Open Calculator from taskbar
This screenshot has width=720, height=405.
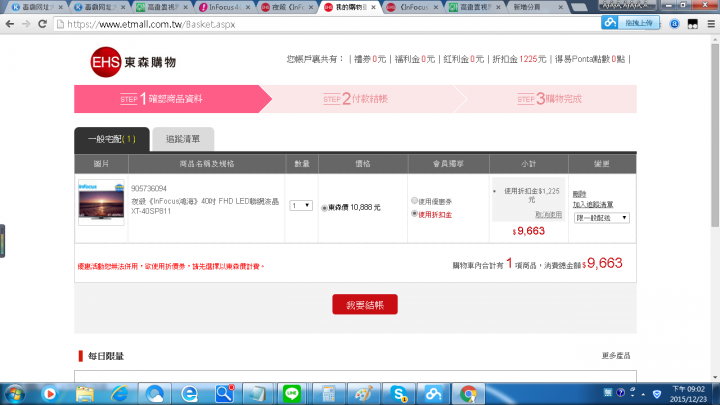pyautogui.click(x=328, y=394)
